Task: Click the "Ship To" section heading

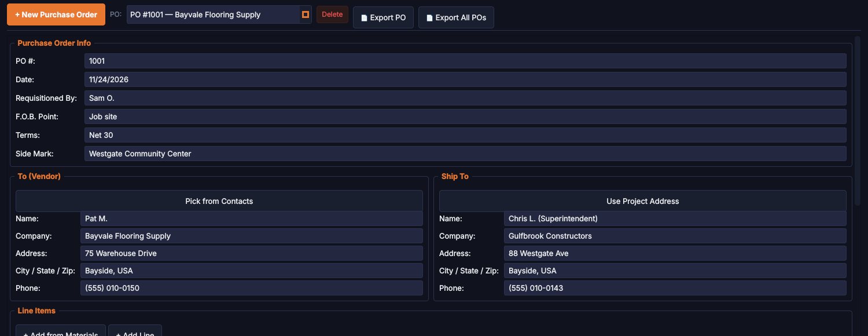Action: pyautogui.click(x=455, y=176)
